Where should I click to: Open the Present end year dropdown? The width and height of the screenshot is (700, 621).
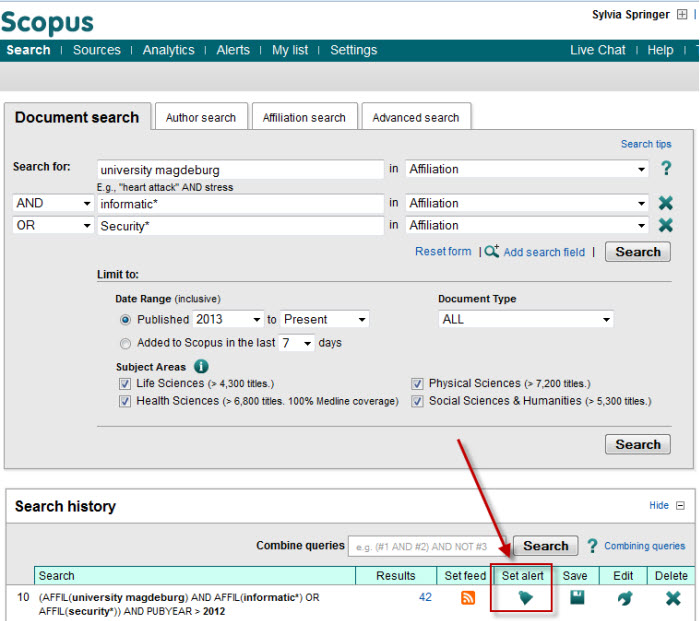coord(325,319)
